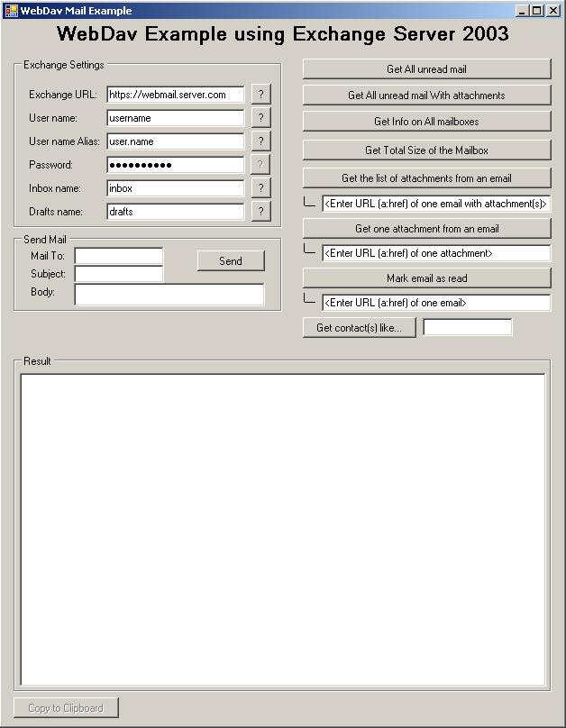
Task: Minimize the WebDav Mail Example window
Action: 522,10
